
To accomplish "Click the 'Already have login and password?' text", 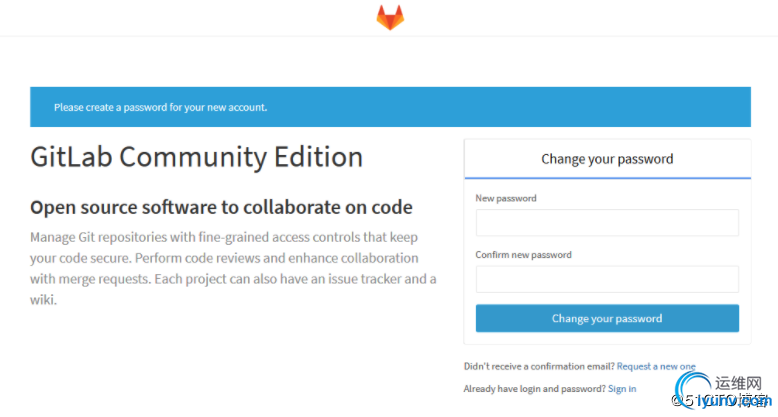I will click(534, 389).
